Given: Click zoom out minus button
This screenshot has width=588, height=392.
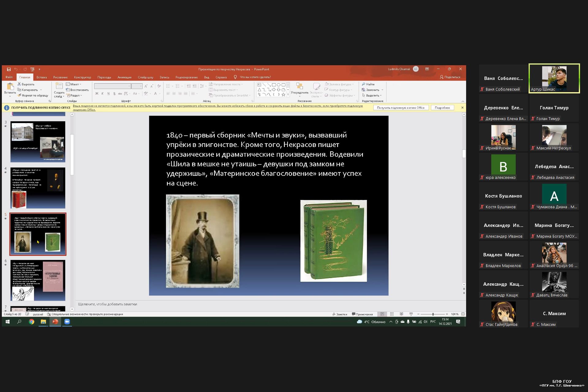Looking at the screenshot, I should coord(418,314).
